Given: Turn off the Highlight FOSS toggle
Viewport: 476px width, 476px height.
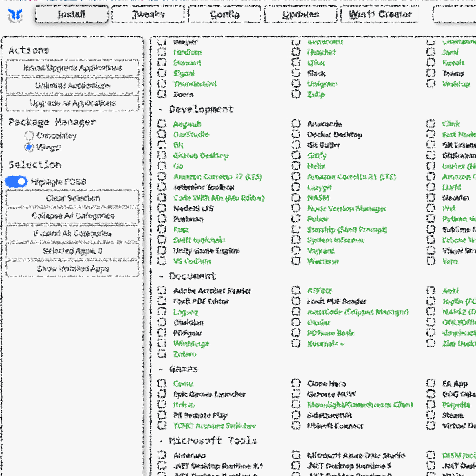Looking at the screenshot, I should (17, 182).
